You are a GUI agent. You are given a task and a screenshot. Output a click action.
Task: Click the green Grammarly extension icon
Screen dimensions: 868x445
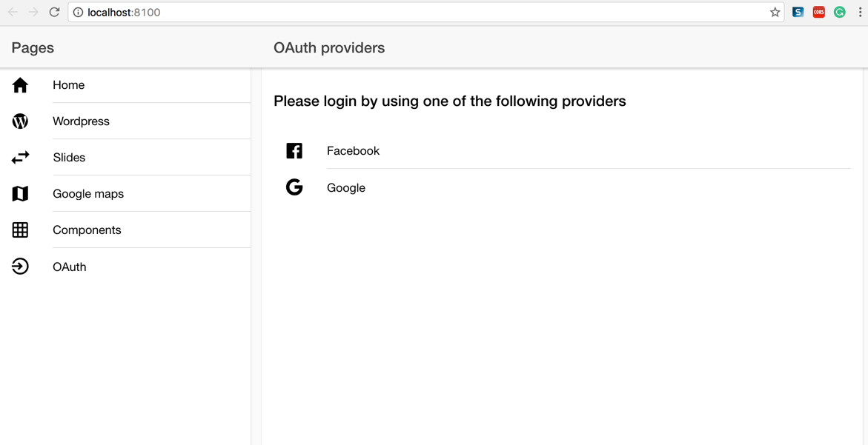[840, 12]
